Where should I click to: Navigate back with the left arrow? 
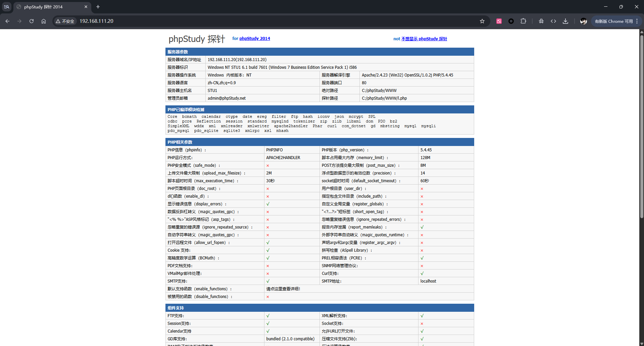[x=7, y=21]
